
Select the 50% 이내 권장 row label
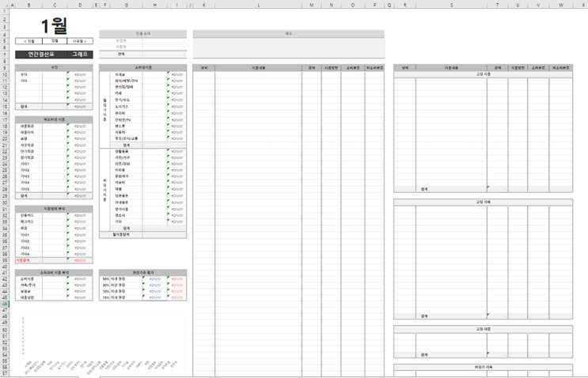coord(114,279)
